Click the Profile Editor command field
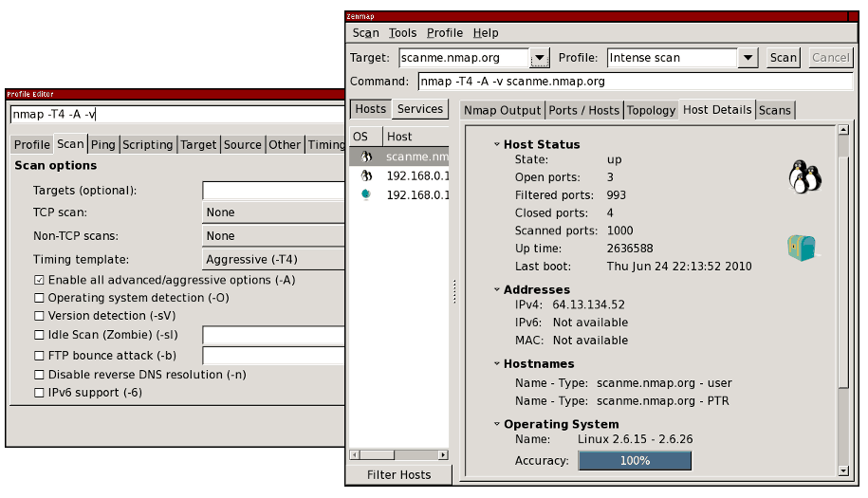 pyautogui.click(x=177, y=115)
